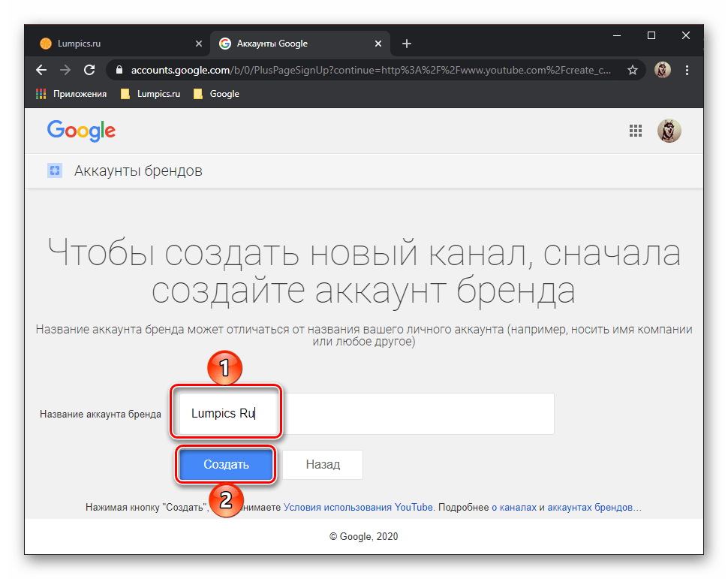Open the Google apps grid
Screen dimensions: 728x579
(x=636, y=131)
